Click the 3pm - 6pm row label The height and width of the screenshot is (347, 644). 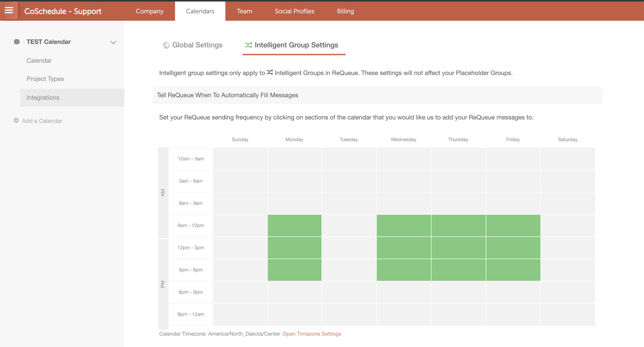pos(191,270)
